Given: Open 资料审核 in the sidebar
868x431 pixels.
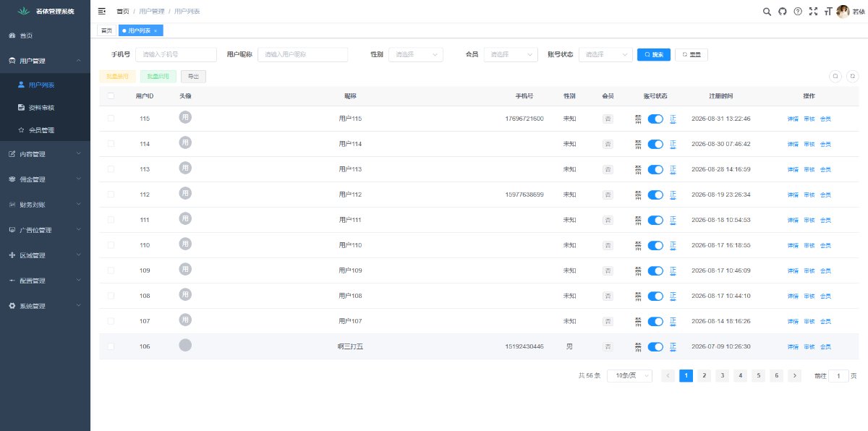Looking at the screenshot, I should point(45,107).
